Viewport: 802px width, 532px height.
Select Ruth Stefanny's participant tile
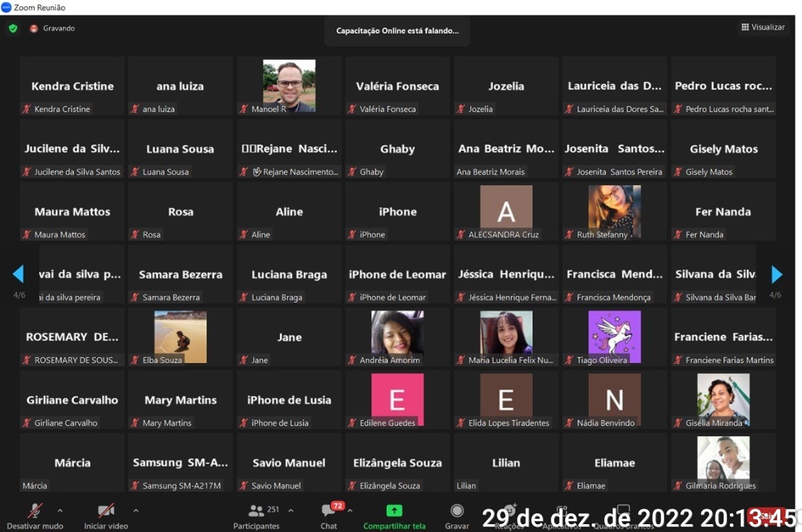pyautogui.click(x=614, y=210)
